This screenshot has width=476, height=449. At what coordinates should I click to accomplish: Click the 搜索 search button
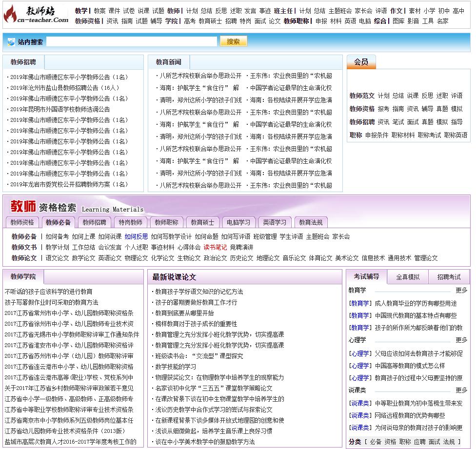point(233,41)
